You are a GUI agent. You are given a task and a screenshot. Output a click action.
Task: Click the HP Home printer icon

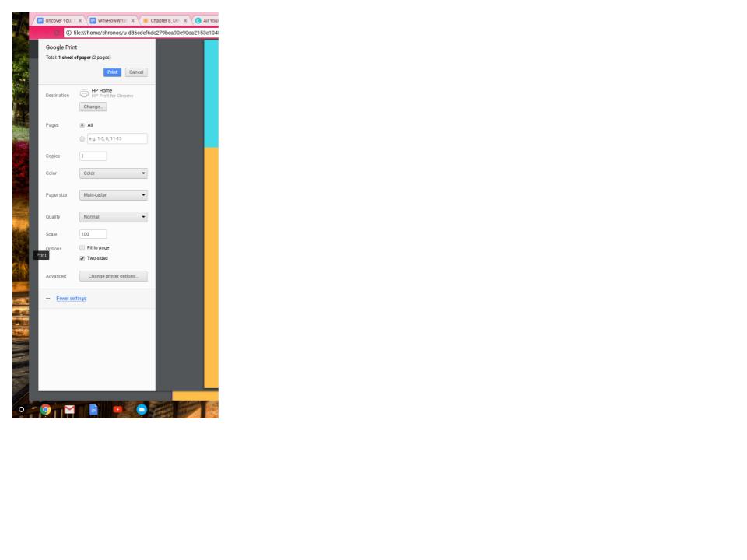click(84, 93)
